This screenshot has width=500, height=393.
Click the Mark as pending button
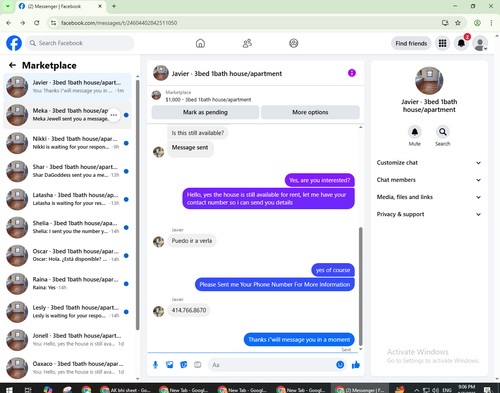[205, 112]
